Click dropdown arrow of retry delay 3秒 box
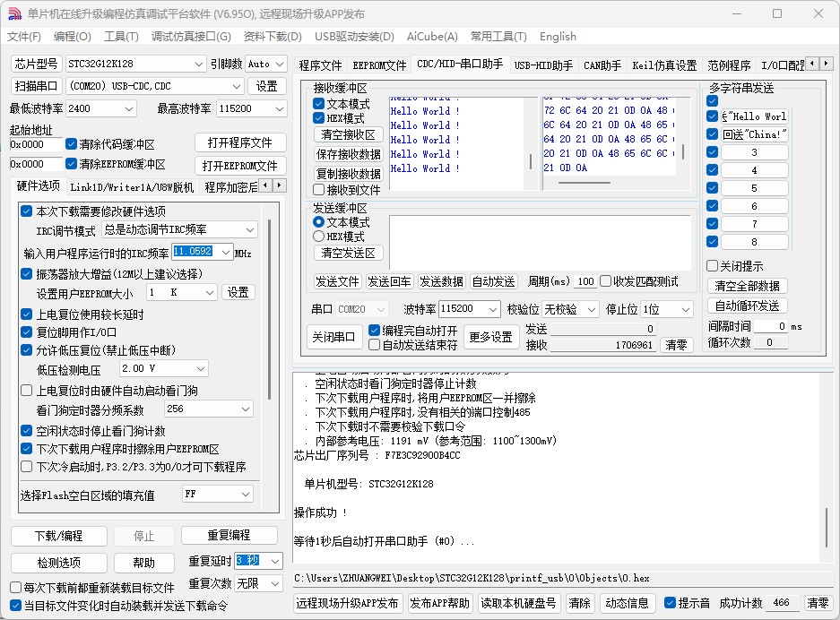The width and height of the screenshot is (840, 620). pyautogui.click(x=274, y=561)
